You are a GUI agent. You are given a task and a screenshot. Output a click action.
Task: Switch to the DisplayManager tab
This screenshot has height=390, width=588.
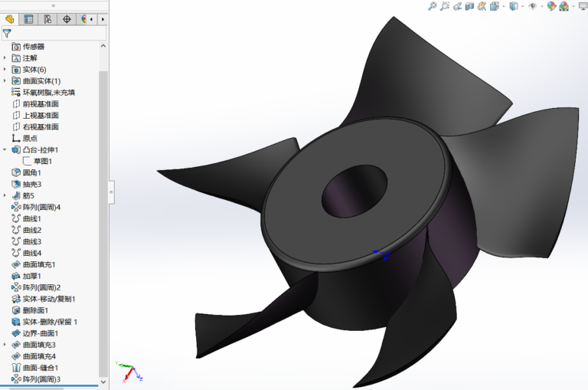82,19
